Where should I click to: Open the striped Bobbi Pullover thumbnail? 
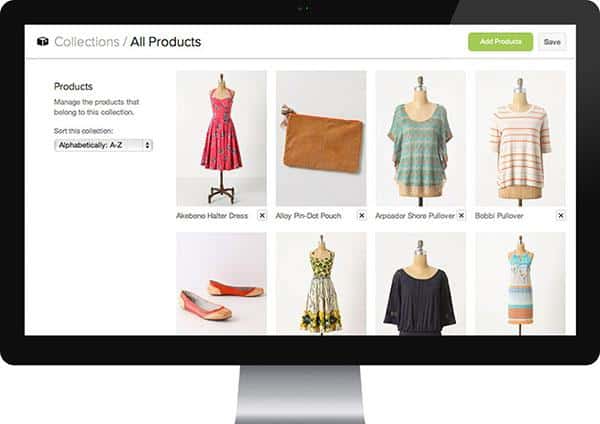[x=520, y=137]
